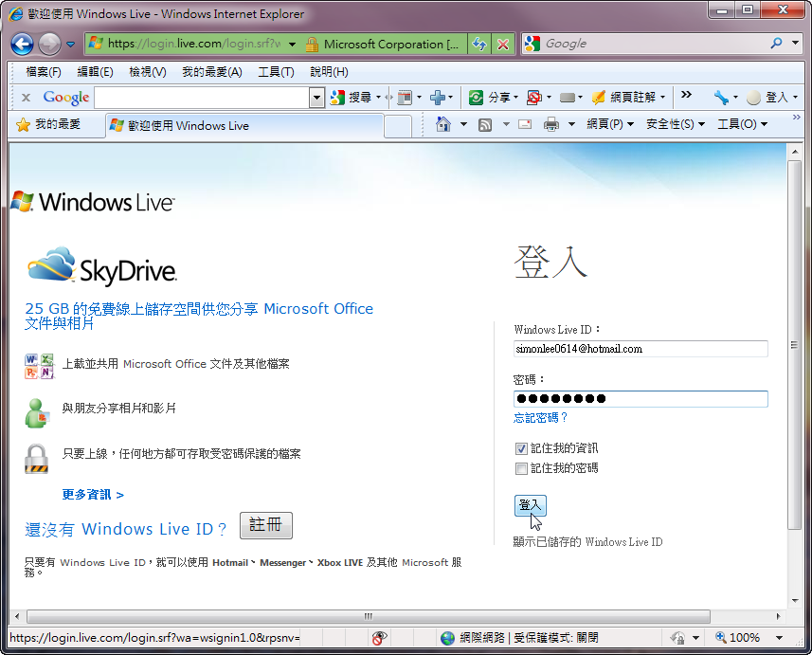812x655 pixels.
Task: Click the Google Toolbar 登入 sign-in button
Action: [x=768, y=97]
